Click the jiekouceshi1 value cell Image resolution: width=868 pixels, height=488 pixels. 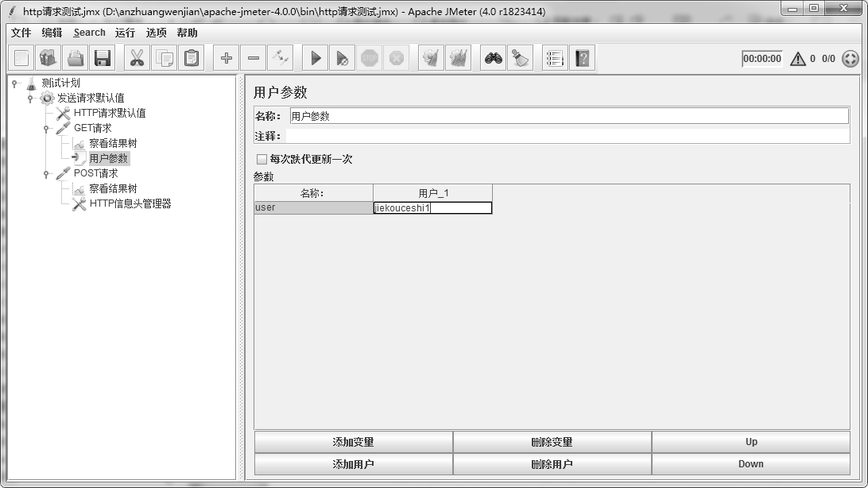click(433, 208)
